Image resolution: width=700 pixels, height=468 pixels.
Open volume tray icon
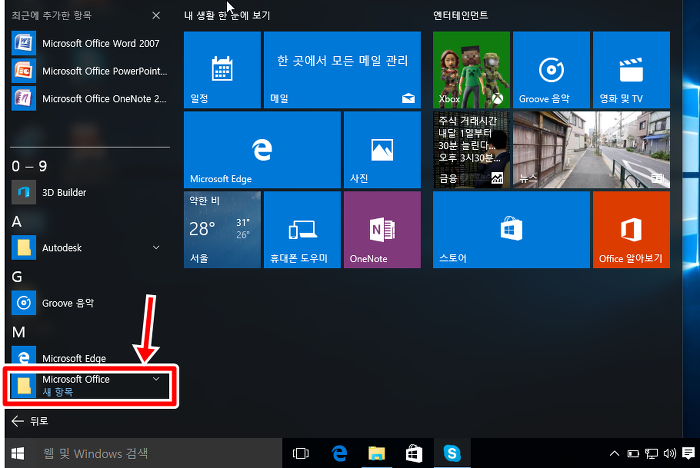point(670,454)
